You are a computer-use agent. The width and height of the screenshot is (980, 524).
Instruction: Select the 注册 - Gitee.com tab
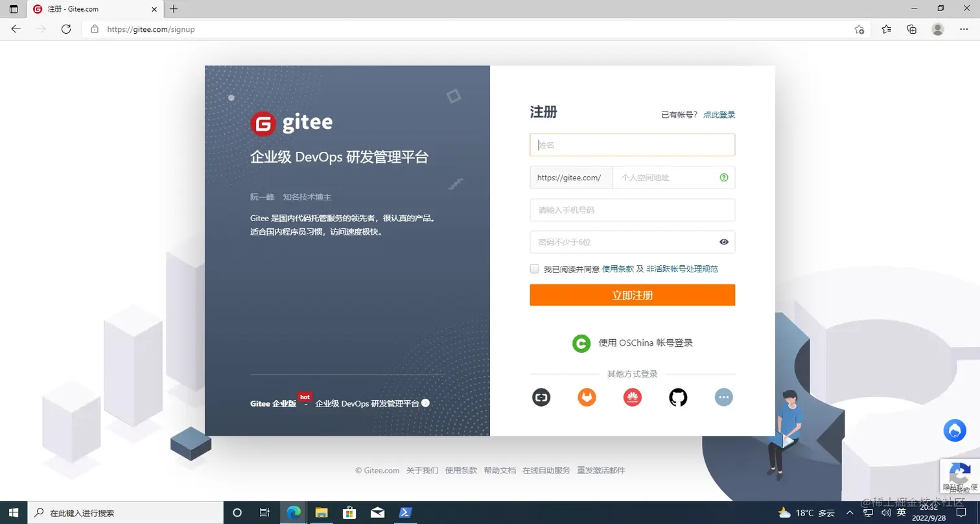[95, 9]
